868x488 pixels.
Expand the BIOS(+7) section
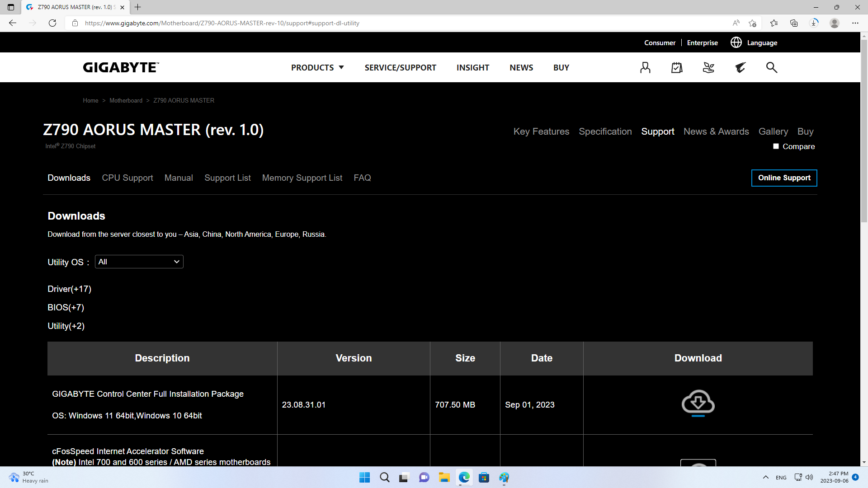click(66, 308)
